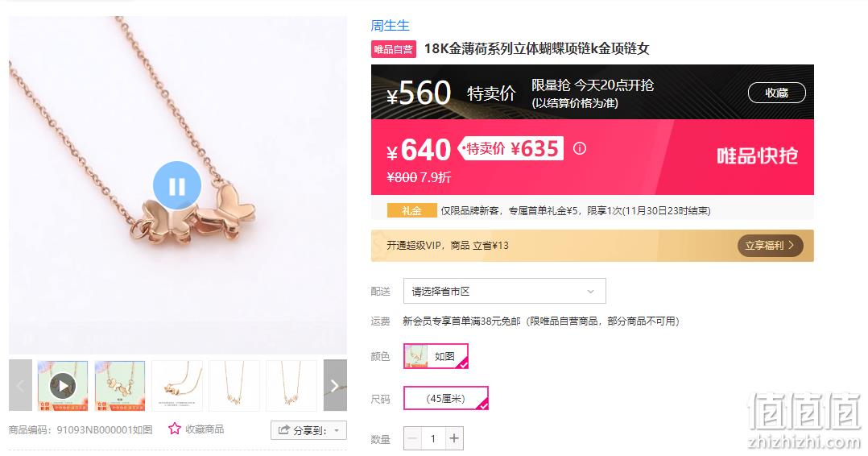
Task: Go to previous thumbnails with left arrow
Action: click(x=20, y=385)
